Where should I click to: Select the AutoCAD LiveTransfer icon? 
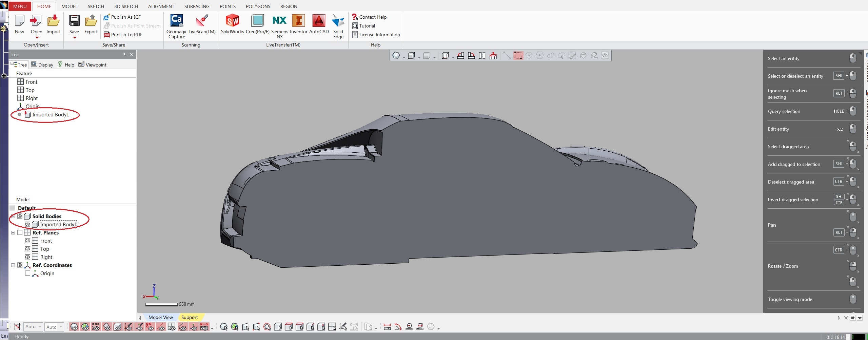(319, 21)
